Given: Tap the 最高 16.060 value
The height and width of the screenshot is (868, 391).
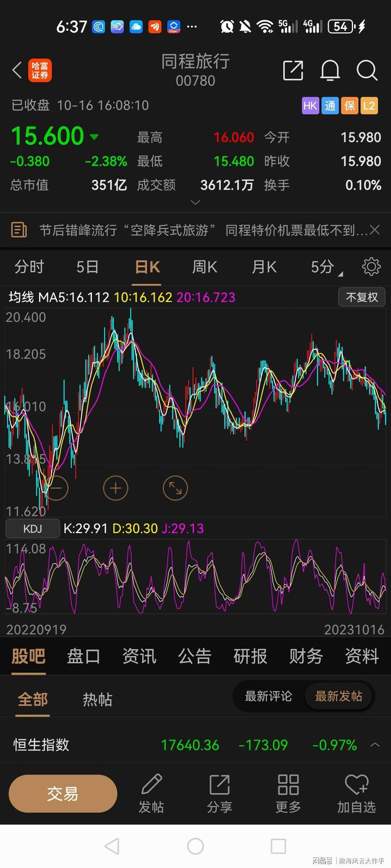Looking at the screenshot, I should (x=233, y=137).
